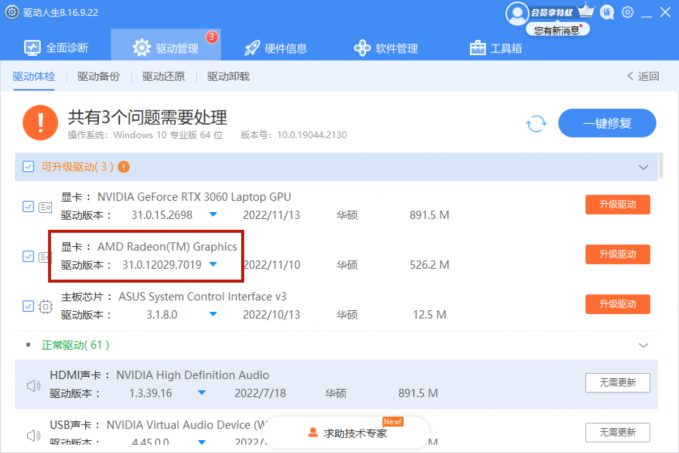Click the large orange exclamation alert icon
The width and height of the screenshot is (679, 453).
tap(40, 123)
